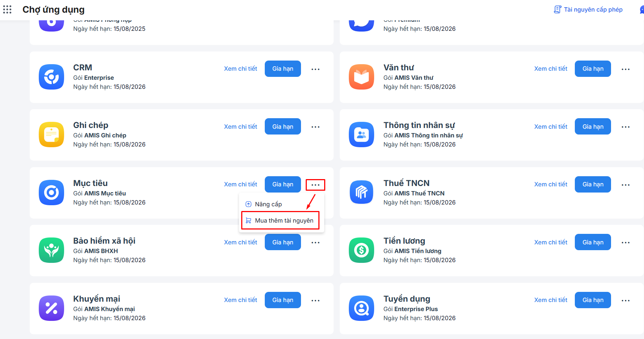
Task: Open more options for Thuế TNCN
Action: coord(626,185)
